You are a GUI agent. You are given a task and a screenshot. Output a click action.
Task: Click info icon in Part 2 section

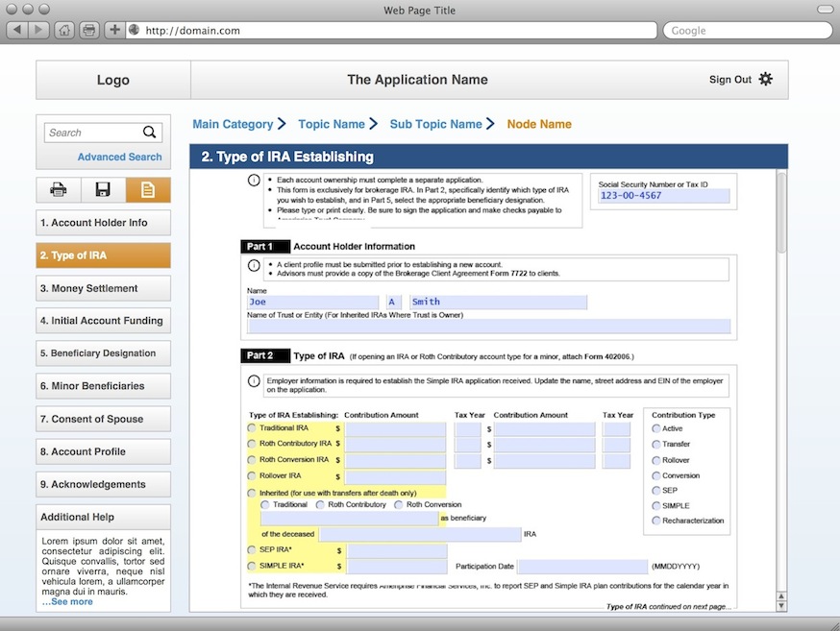[x=254, y=381]
